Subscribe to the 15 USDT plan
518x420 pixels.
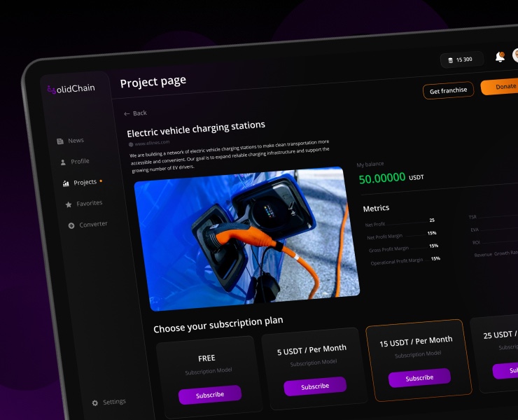tap(419, 378)
